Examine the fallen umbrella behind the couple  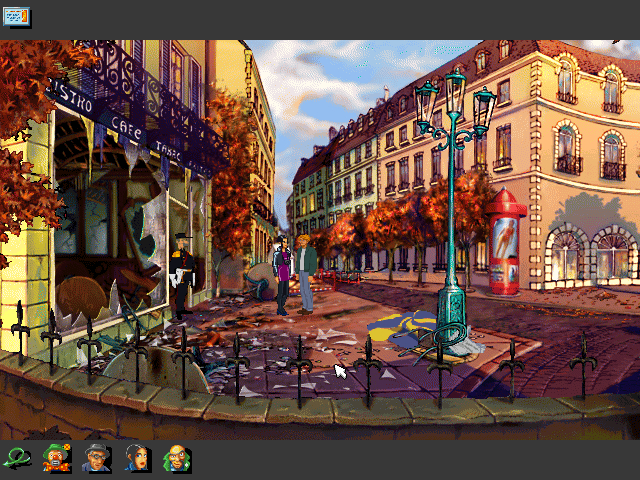[260, 282]
